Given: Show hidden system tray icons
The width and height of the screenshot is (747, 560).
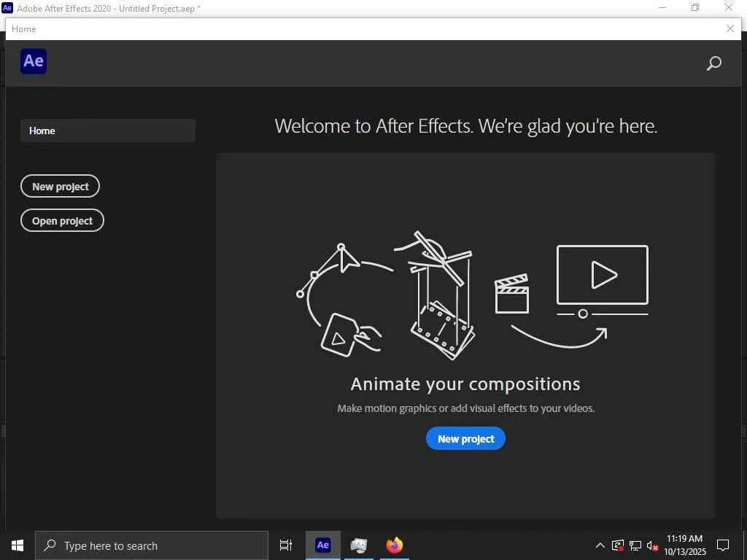Looking at the screenshot, I should click(x=600, y=545).
